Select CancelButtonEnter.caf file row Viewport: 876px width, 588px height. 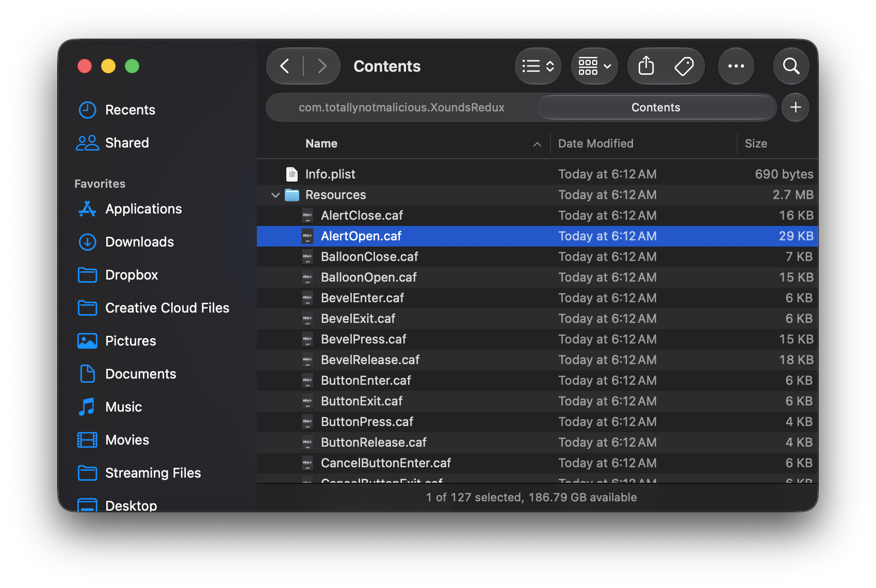(538, 463)
